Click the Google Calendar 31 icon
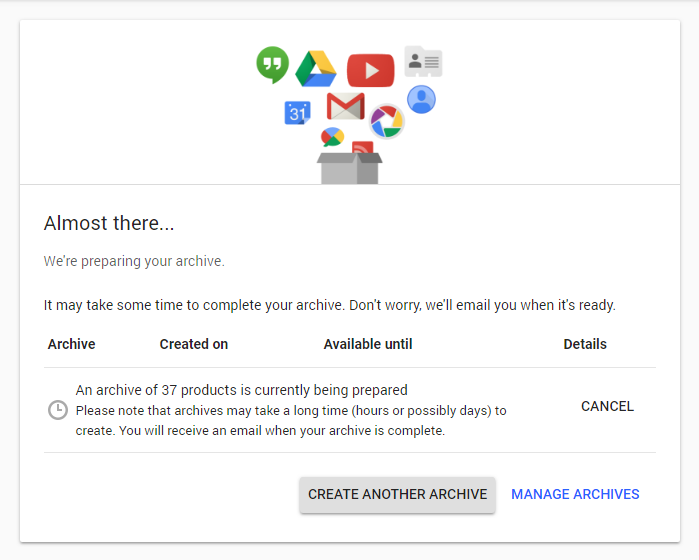Screen dimensions: 699x560 pos(297,113)
